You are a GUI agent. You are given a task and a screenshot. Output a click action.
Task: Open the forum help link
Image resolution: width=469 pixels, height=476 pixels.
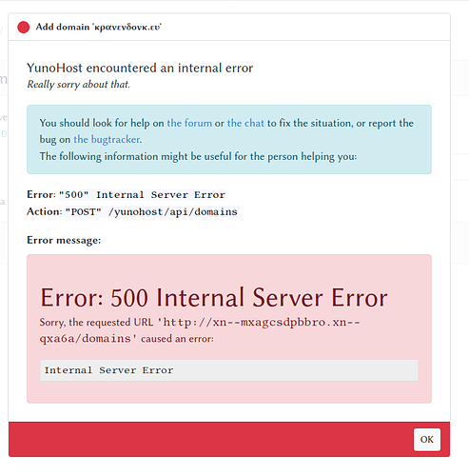[189, 123]
